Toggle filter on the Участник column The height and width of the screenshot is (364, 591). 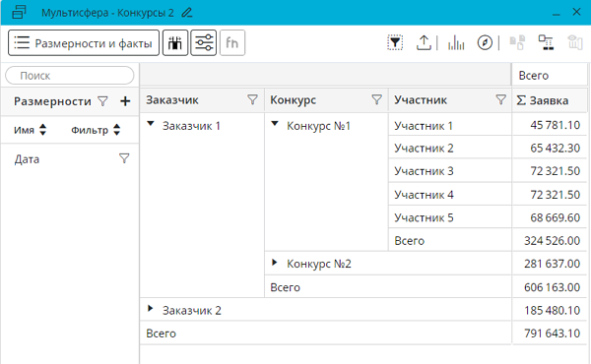500,99
